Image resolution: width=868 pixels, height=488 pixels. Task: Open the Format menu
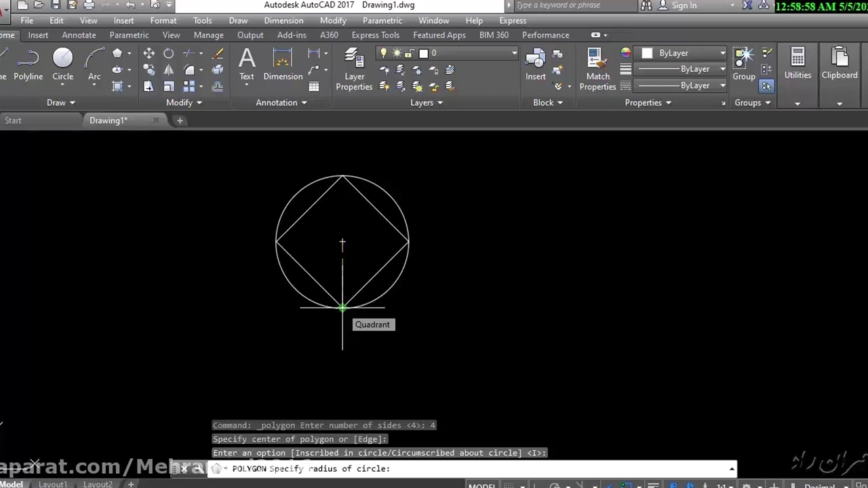coord(163,20)
